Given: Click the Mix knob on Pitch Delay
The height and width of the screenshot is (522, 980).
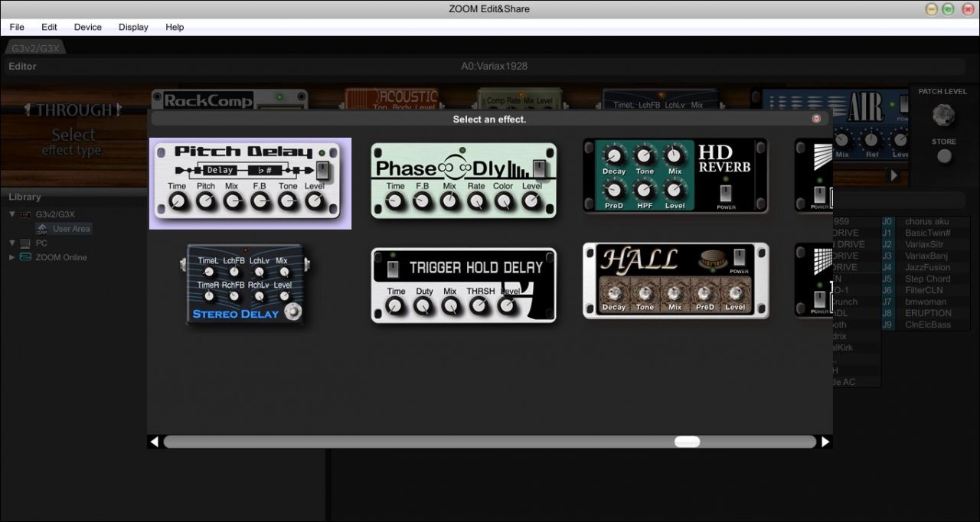Looking at the screenshot, I should coord(232,201).
